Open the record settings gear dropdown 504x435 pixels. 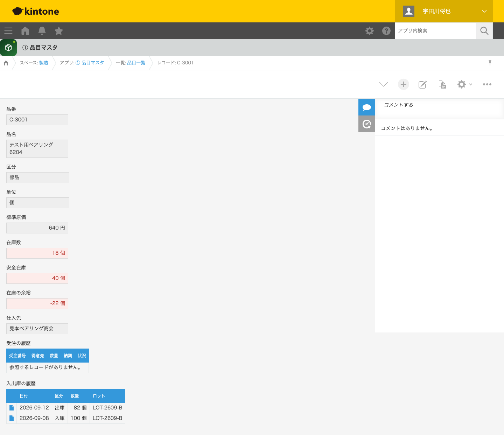pos(464,84)
